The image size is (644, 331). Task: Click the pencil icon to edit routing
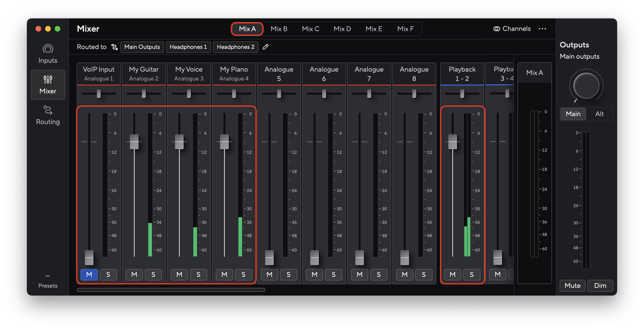[x=265, y=47]
